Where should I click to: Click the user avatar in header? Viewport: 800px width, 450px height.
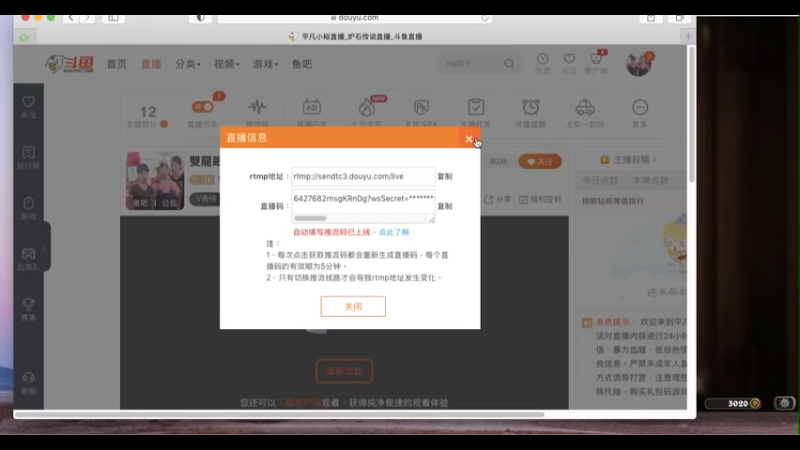(x=638, y=64)
